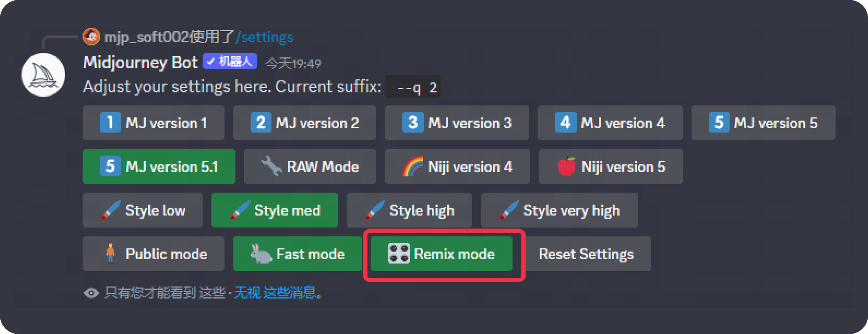The height and width of the screenshot is (334, 868).
Task: Choose Style very high setting
Action: pos(559,210)
